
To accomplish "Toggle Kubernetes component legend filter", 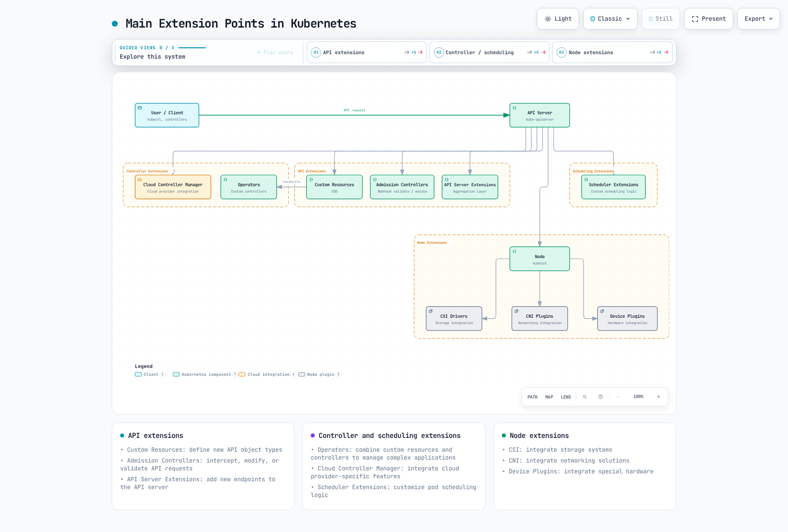I will tap(204, 374).
